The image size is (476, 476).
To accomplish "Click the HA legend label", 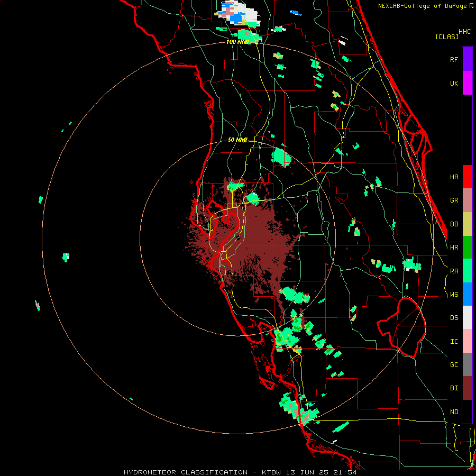I will [x=454, y=177].
